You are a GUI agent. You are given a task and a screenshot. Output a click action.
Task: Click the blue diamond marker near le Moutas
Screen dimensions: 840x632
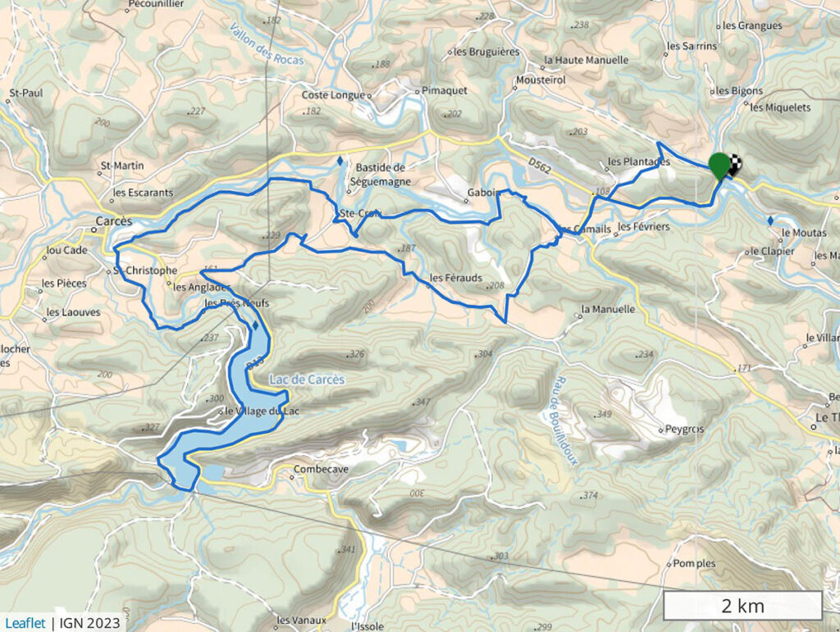click(770, 221)
